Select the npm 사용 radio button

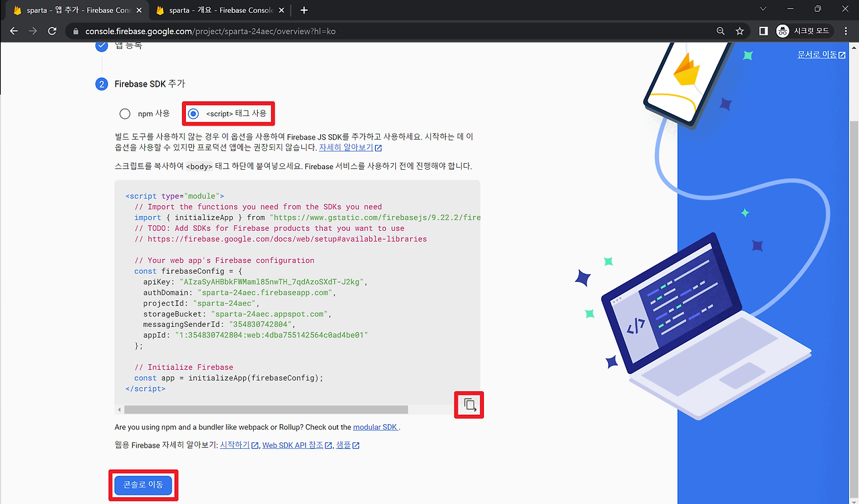click(x=125, y=114)
